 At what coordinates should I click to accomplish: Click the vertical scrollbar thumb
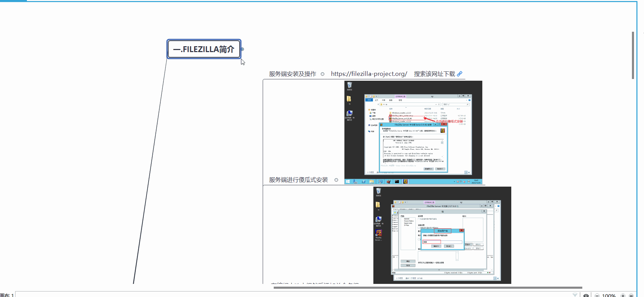[633, 55]
